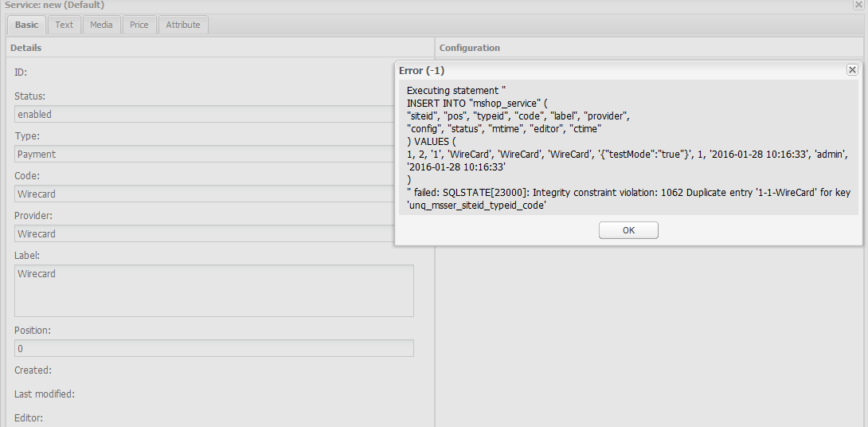Click the 'Last modified:' label
868x427 pixels.
45,394
